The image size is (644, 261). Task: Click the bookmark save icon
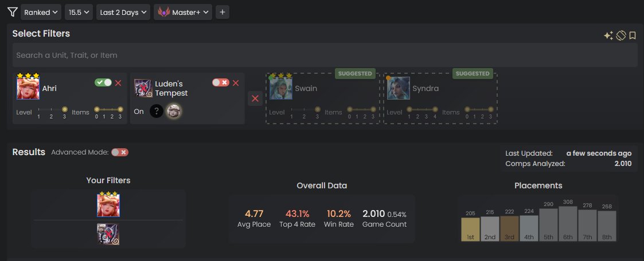click(633, 35)
